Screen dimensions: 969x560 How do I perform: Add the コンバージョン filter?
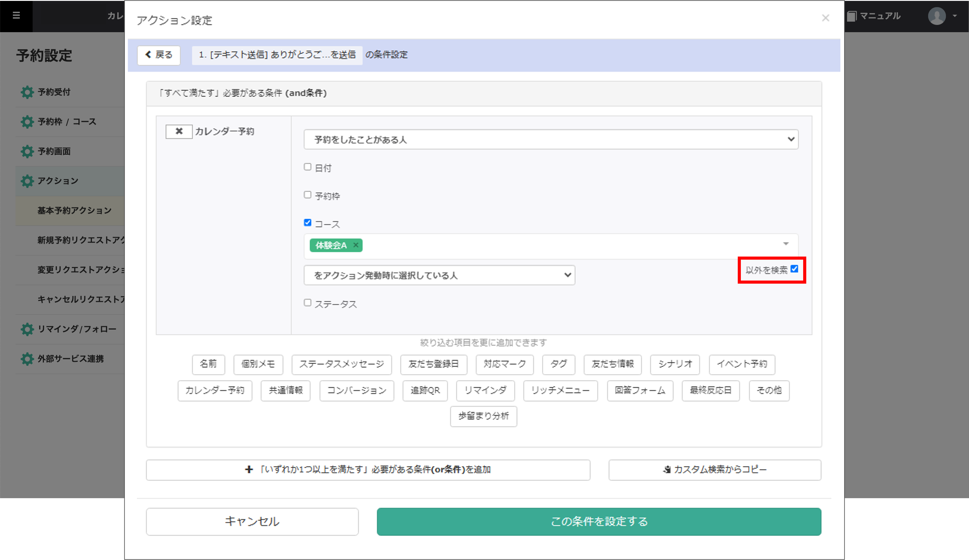(x=357, y=391)
